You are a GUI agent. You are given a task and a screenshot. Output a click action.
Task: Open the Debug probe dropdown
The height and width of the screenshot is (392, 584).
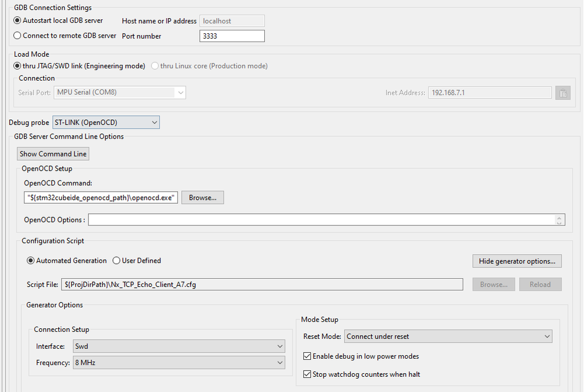106,122
